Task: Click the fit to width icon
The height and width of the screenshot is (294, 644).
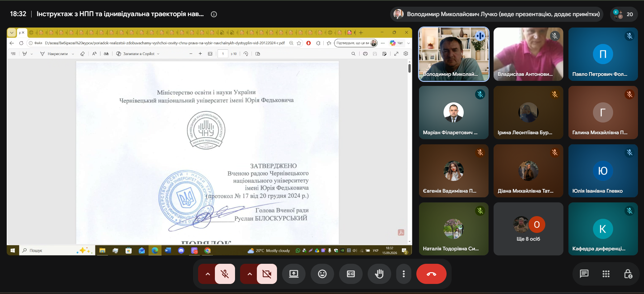Action: (210, 54)
